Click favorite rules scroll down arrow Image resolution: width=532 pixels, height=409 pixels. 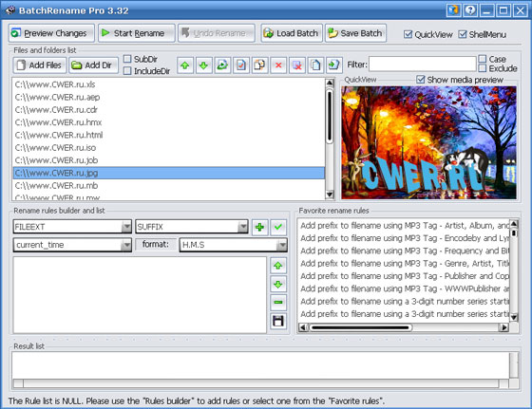coord(514,317)
